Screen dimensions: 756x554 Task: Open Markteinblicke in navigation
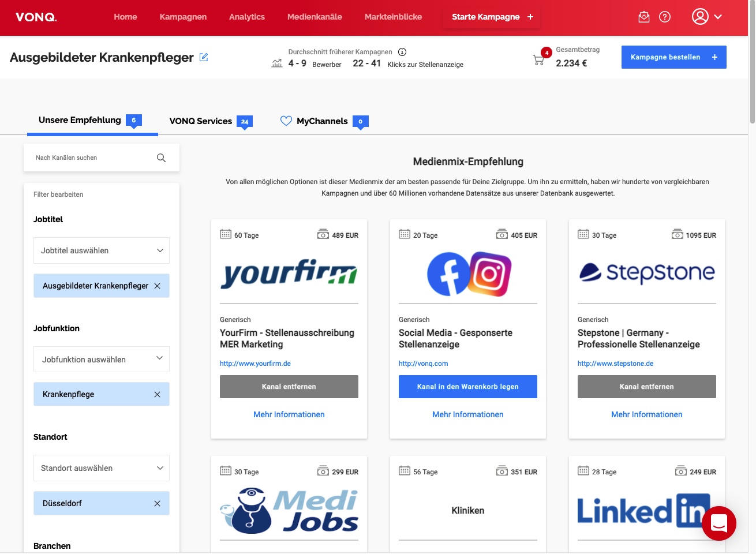pos(393,17)
